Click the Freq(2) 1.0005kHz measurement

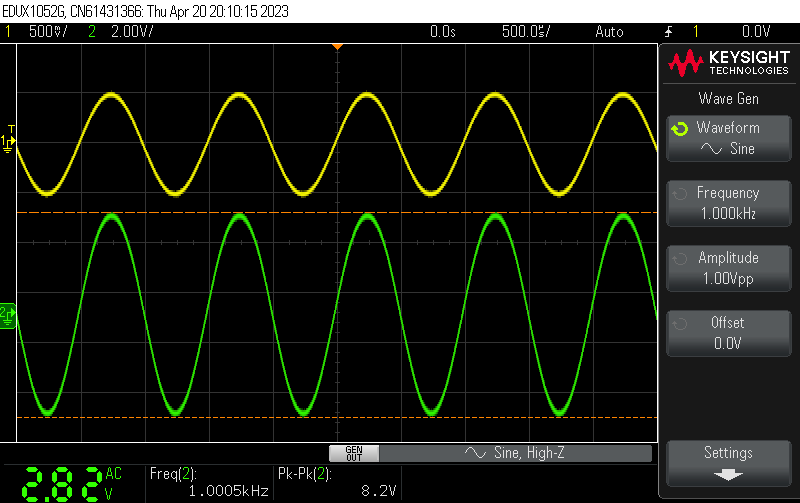pos(209,482)
